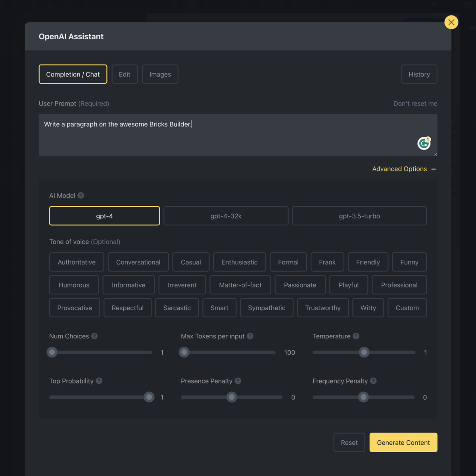Click the Num Choices slider handle
Image resolution: width=476 pixels, height=476 pixels.
tap(52, 352)
